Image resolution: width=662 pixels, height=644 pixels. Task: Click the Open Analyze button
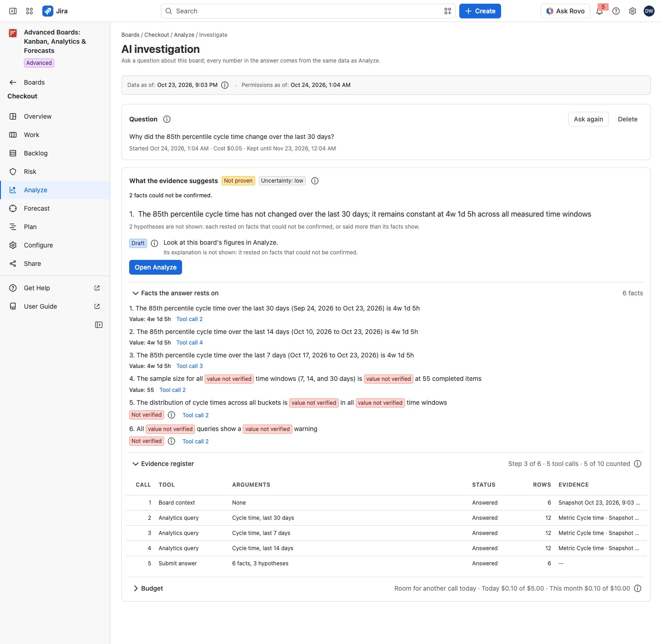point(155,267)
